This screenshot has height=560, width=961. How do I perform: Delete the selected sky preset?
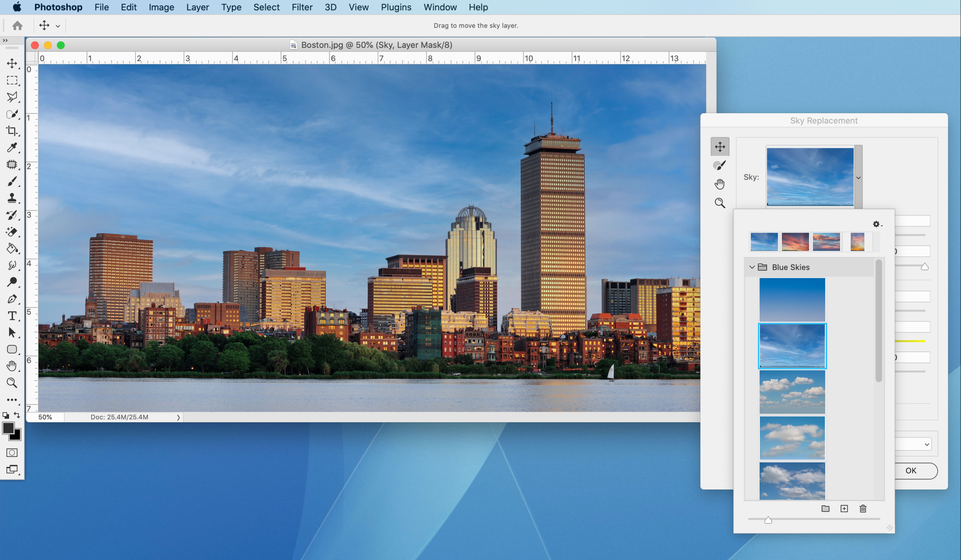[x=863, y=509]
